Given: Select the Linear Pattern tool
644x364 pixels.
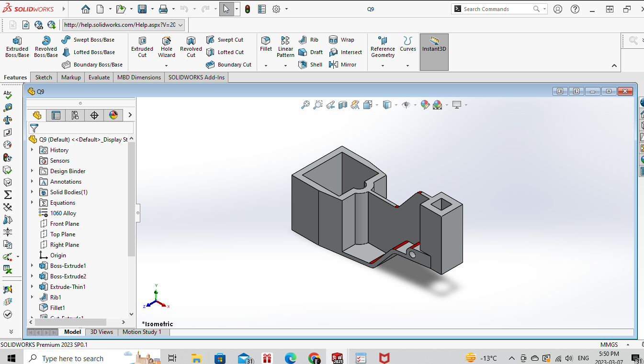Looking at the screenshot, I should click(285, 47).
